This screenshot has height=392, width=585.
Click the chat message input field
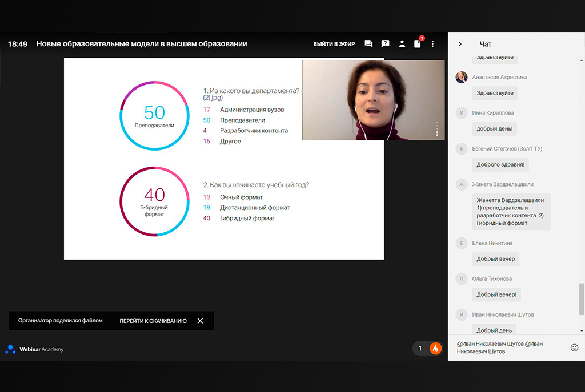click(508, 347)
